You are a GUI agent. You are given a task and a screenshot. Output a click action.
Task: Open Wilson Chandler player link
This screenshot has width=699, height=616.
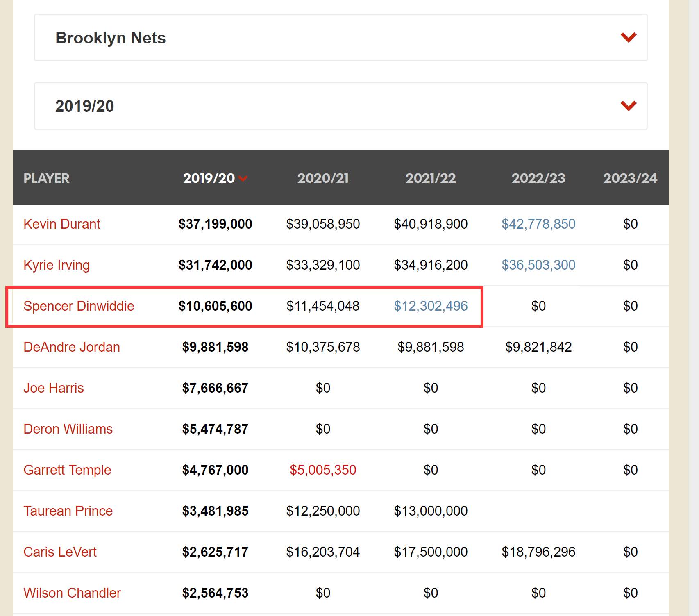click(x=72, y=593)
